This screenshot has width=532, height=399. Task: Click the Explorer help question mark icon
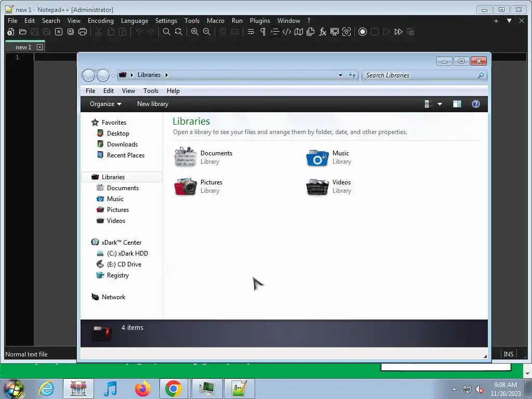pyautogui.click(x=476, y=104)
